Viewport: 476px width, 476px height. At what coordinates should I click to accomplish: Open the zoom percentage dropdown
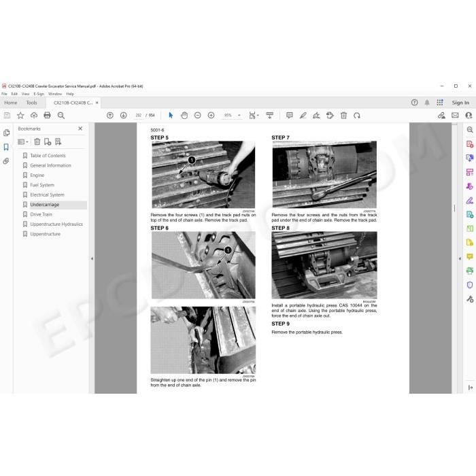pos(239,116)
